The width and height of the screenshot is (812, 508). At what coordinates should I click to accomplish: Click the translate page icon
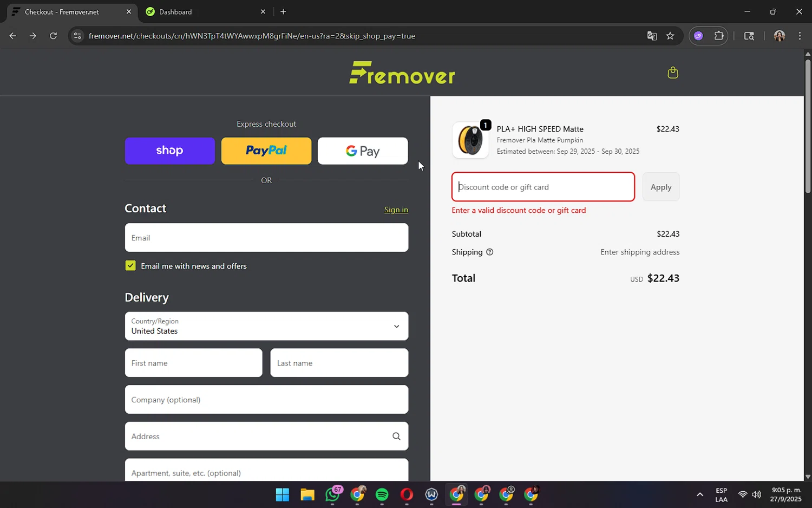click(x=652, y=36)
